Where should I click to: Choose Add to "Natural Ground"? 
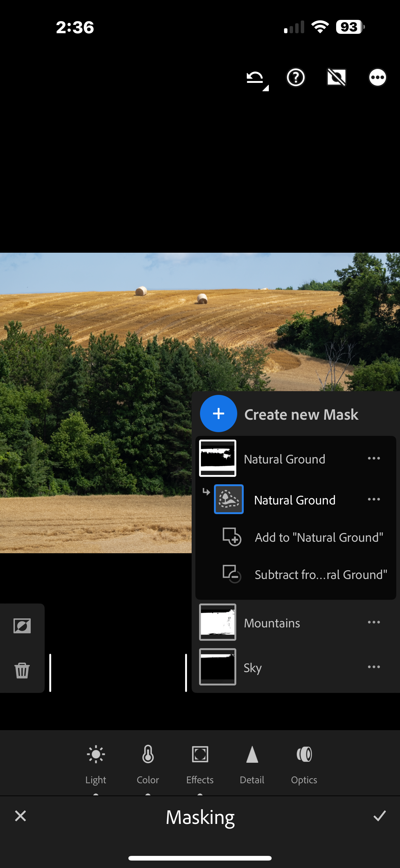pos(319,537)
